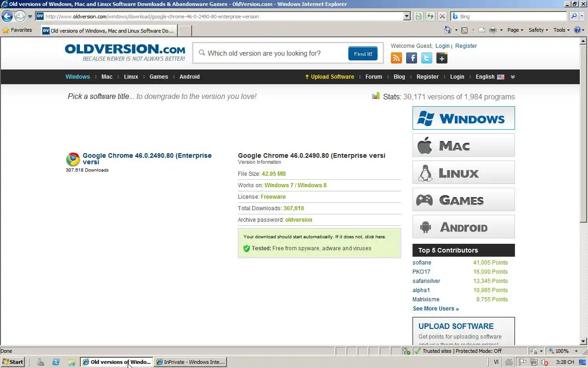The width and height of the screenshot is (588, 368).
Task: Open the search provider dropdown arrow
Action: (x=582, y=16)
